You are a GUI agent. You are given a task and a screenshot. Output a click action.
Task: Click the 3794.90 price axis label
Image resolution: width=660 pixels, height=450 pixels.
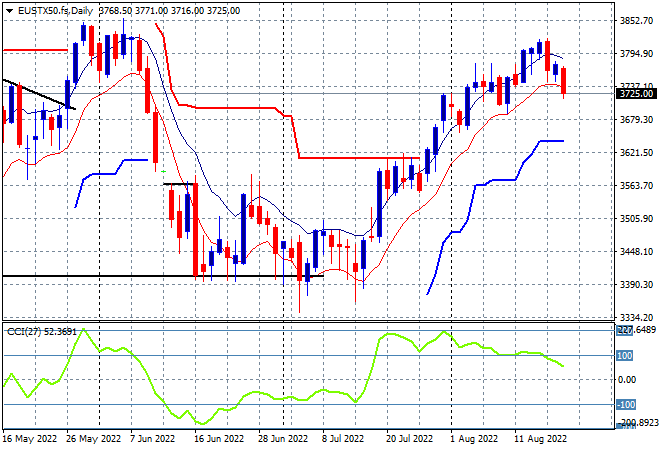coord(636,53)
